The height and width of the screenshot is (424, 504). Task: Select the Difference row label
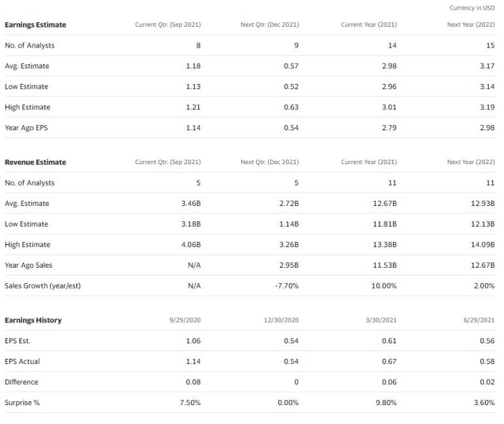coord(22,382)
